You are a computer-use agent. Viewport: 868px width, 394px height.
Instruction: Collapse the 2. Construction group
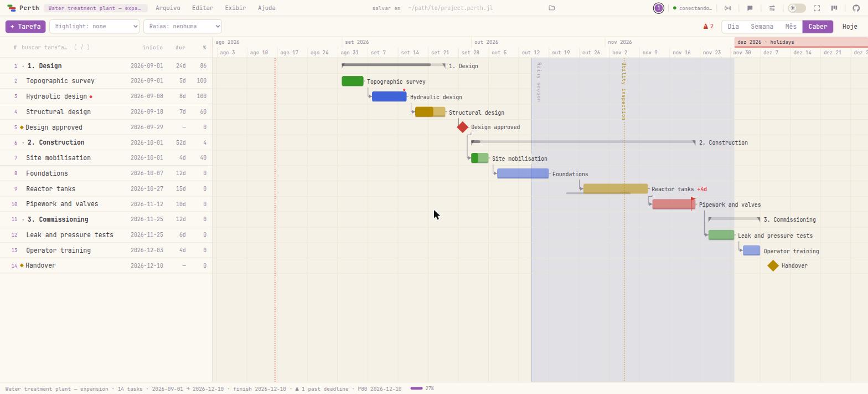(23, 142)
